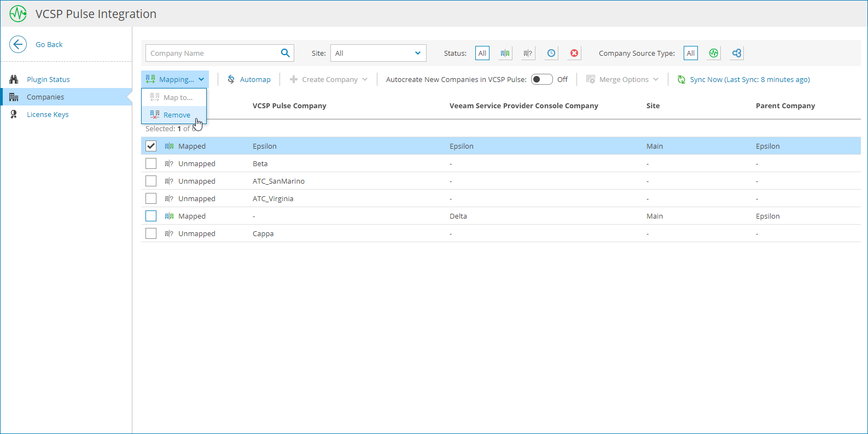The height and width of the screenshot is (434, 868).
Task: Choose Map to... from Mapping menu
Action: tap(174, 97)
